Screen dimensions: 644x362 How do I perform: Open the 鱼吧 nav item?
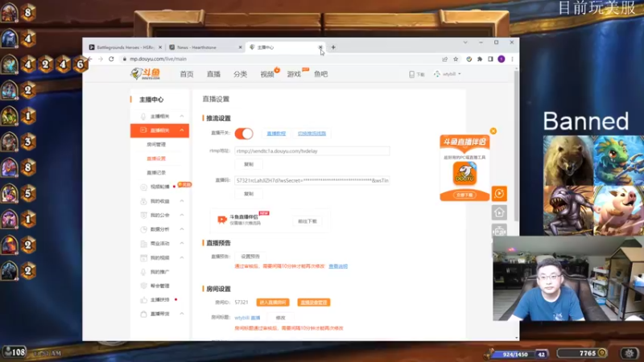point(320,74)
